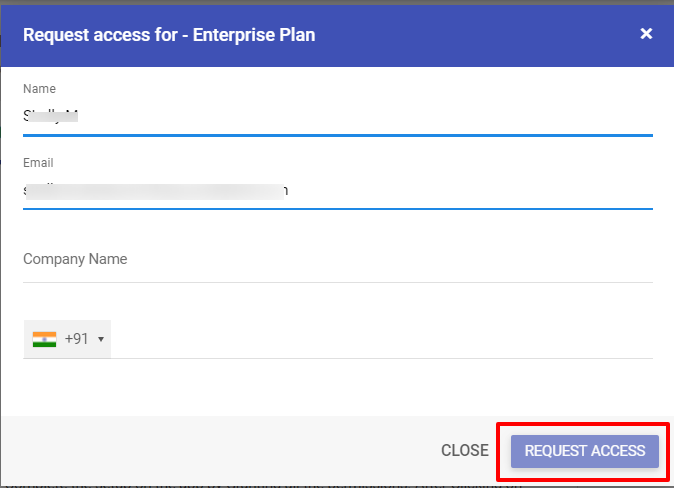The width and height of the screenshot is (674, 488).
Task: Expand the country code dropdown arrow
Action: click(x=101, y=339)
